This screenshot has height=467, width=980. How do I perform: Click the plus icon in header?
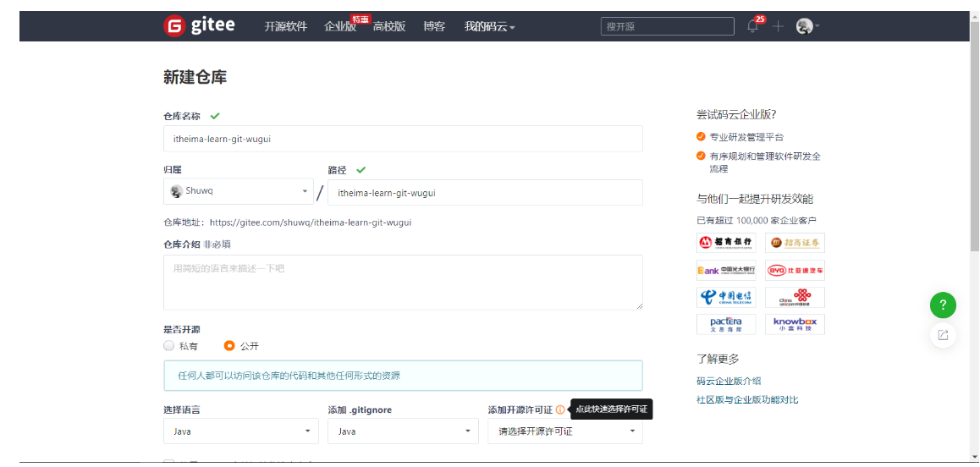(x=778, y=26)
